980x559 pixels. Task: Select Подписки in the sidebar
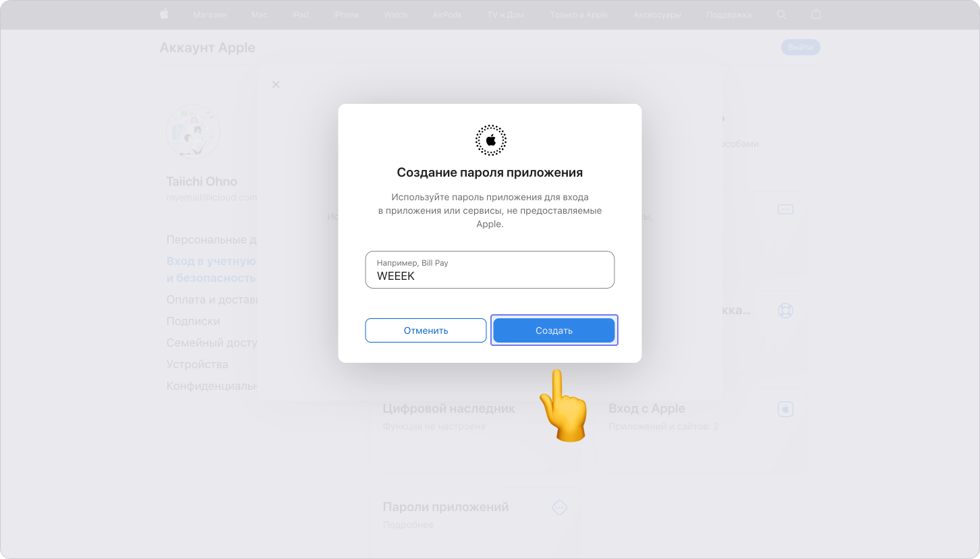pyautogui.click(x=193, y=321)
